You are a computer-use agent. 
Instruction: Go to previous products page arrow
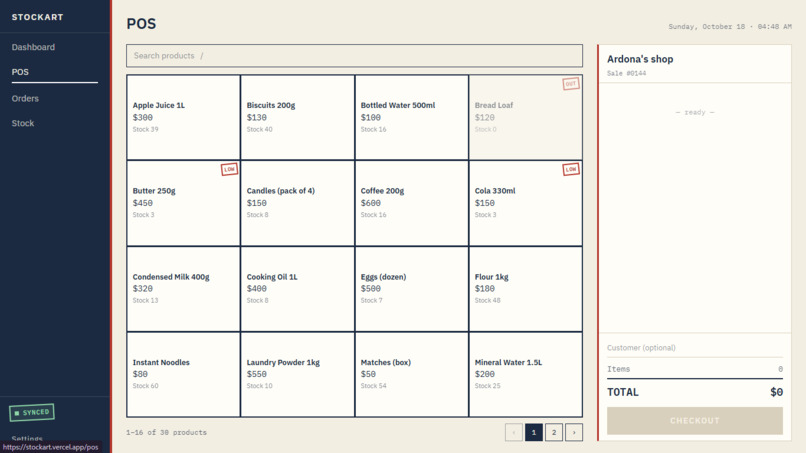coord(514,432)
